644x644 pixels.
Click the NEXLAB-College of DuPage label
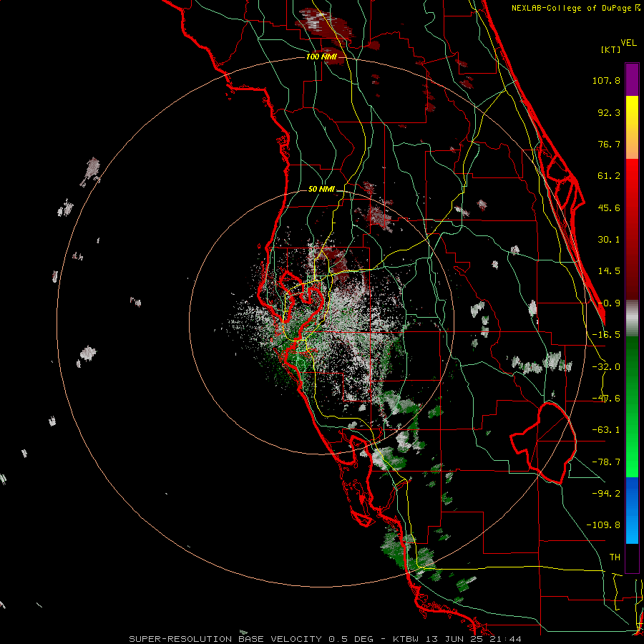[572, 8]
